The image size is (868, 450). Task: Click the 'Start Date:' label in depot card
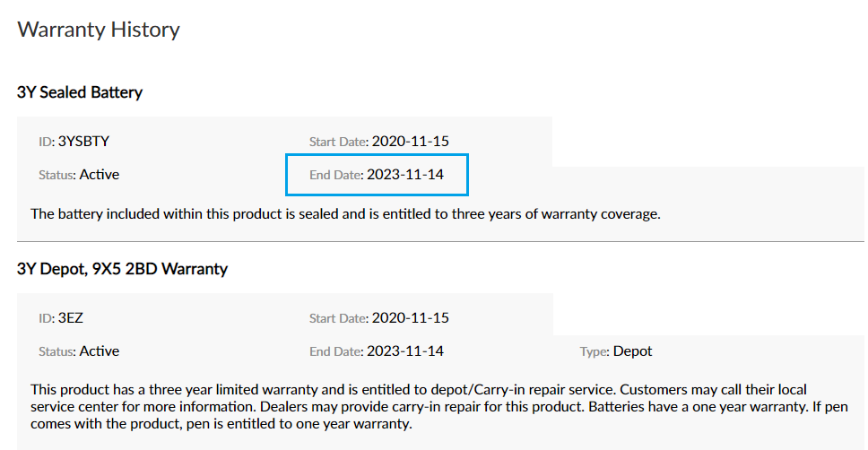339,319
